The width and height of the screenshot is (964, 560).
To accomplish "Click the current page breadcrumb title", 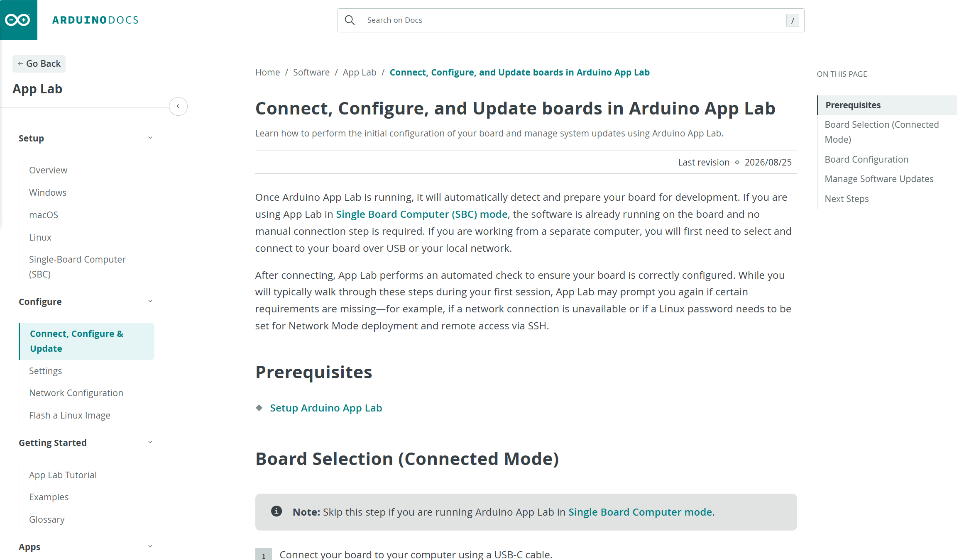I will (x=520, y=72).
